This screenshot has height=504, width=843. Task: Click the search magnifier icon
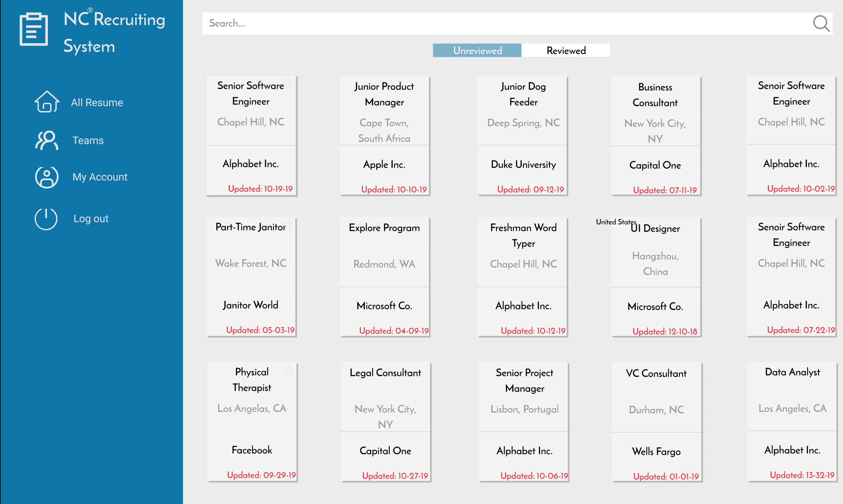[821, 23]
